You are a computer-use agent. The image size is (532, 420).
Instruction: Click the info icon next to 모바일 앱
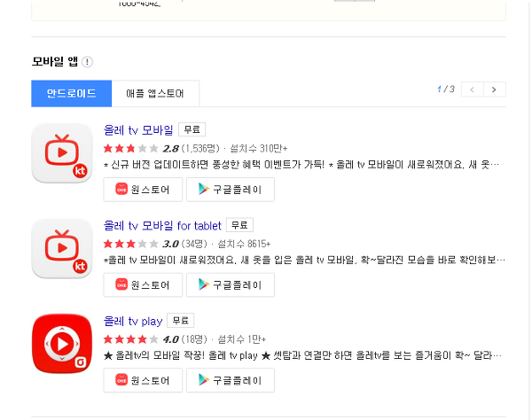[x=87, y=62]
